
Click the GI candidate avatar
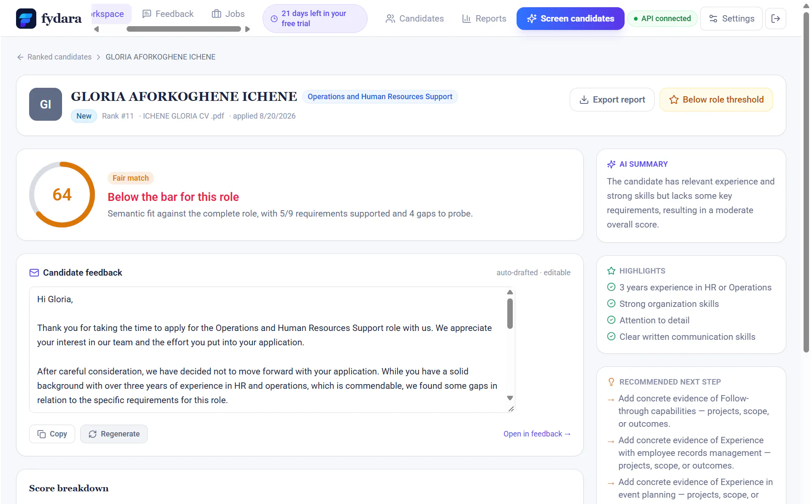click(x=46, y=104)
